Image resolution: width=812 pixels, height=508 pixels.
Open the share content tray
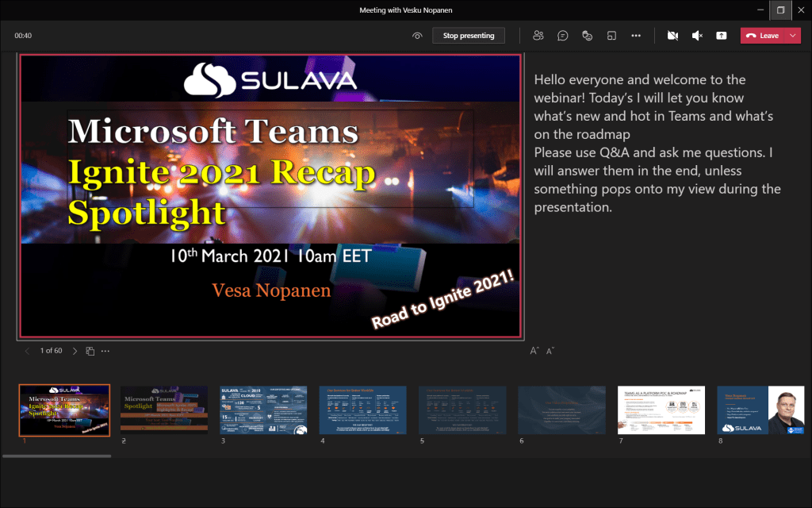tap(721, 36)
